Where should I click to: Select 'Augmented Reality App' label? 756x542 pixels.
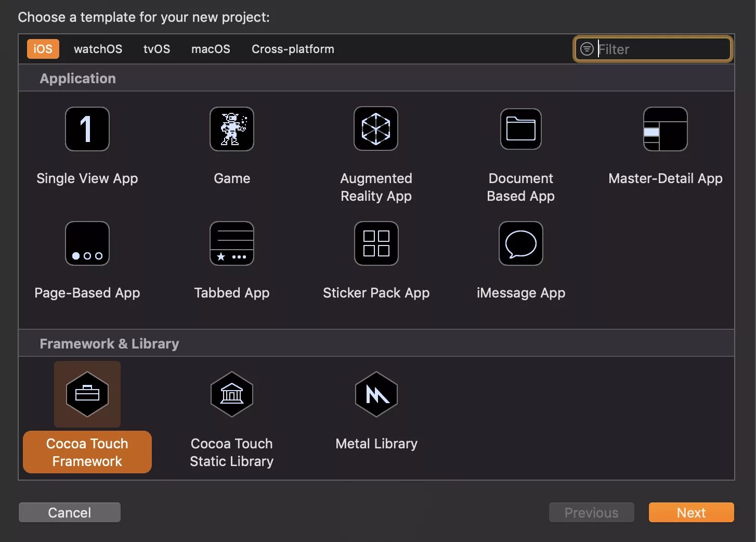point(376,187)
